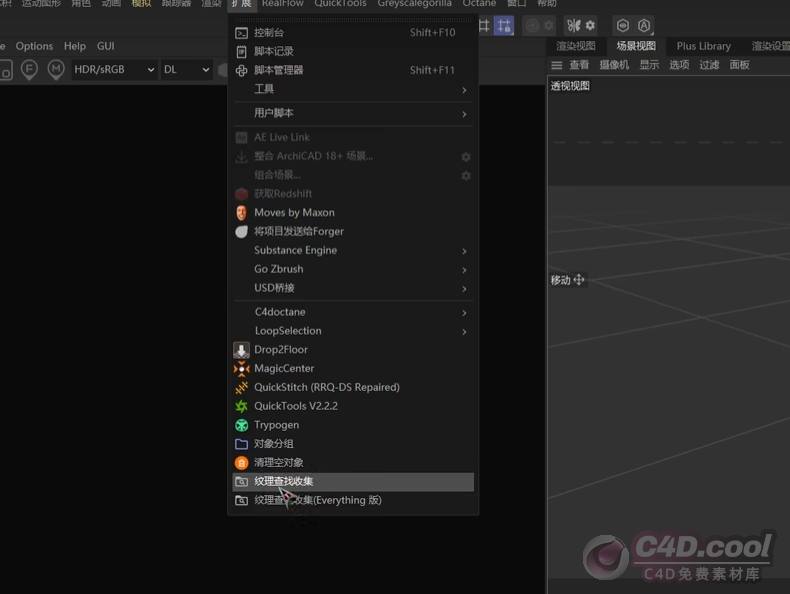Screen dimensions: 790x594
Task: Open the 过滤 viewport menu
Action: [x=709, y=65]
